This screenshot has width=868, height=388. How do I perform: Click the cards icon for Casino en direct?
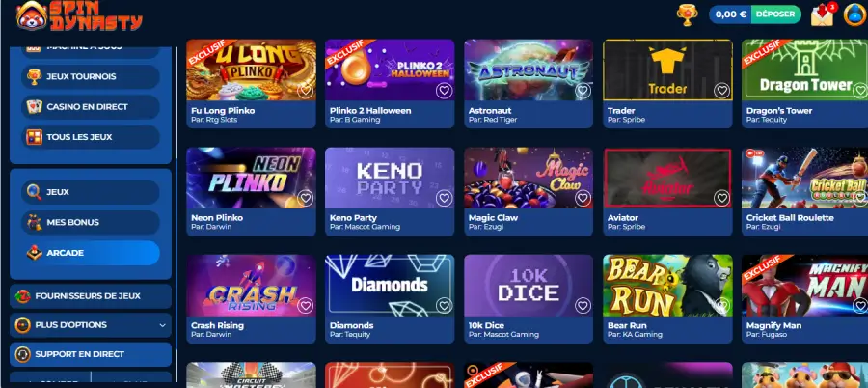[x=34, y=106]
